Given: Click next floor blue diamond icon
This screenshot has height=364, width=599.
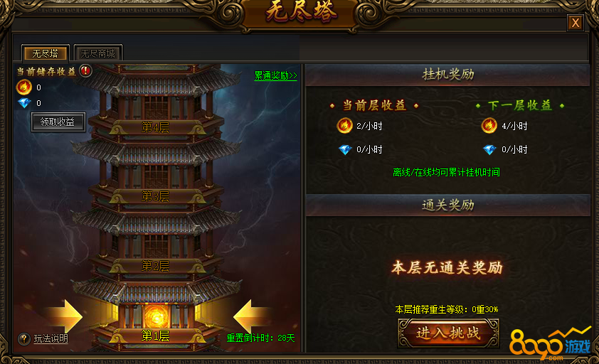Looking at the screenshot, I should click(x=489, y=149).
